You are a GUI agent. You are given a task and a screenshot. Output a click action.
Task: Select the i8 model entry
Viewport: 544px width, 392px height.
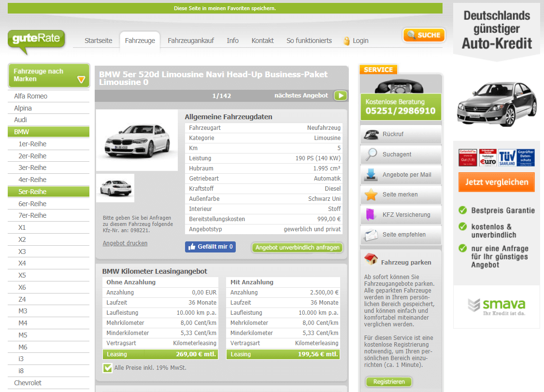click(49, 371)
